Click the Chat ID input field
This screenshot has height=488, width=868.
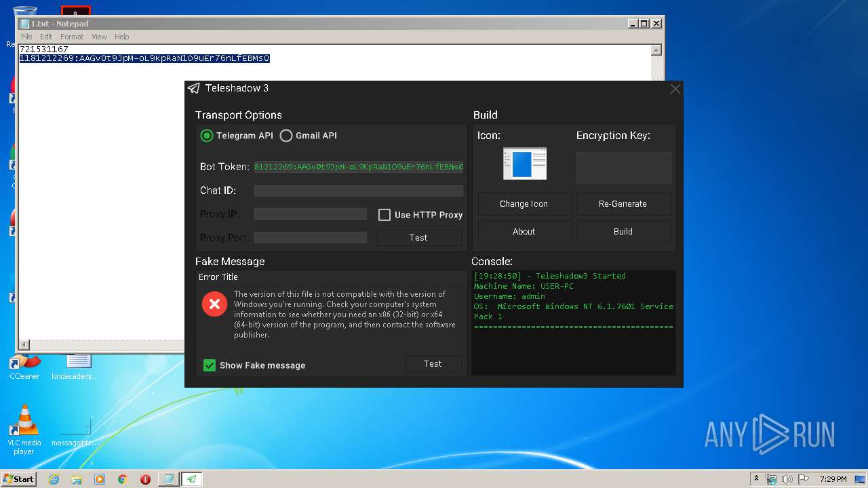(359, 190)
